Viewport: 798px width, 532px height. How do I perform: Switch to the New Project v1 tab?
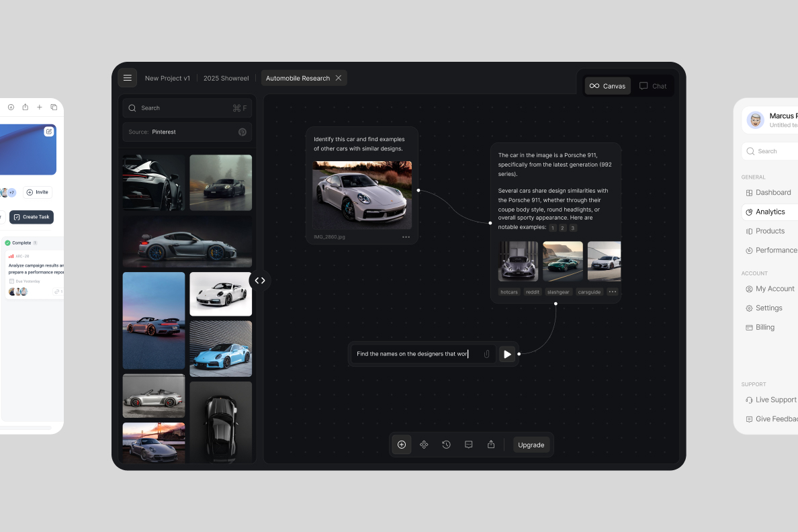(167, 79)
